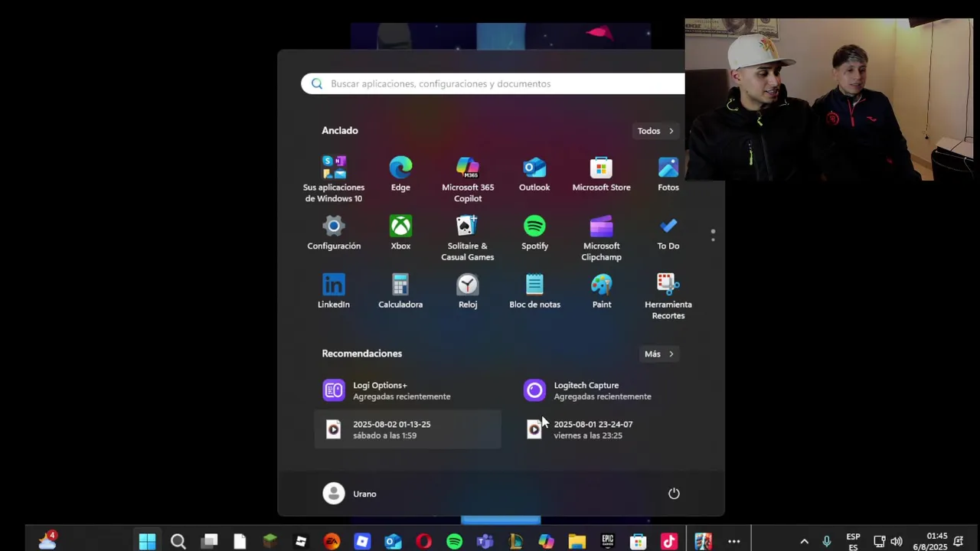Open Configuración settings app

click(334, 233)
